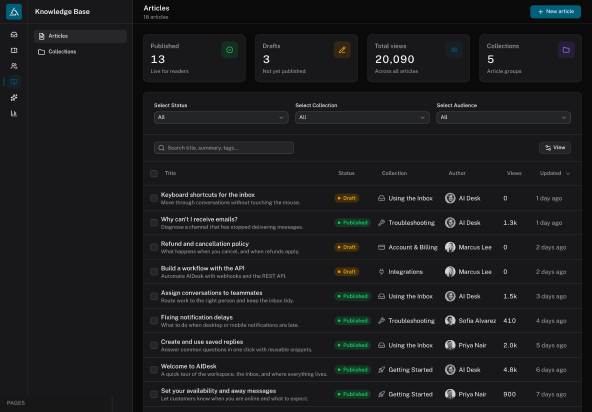Click the contacts people icon in rail
Image resolution: width=592 pixels, height=412 pixels.
(14, 66)
